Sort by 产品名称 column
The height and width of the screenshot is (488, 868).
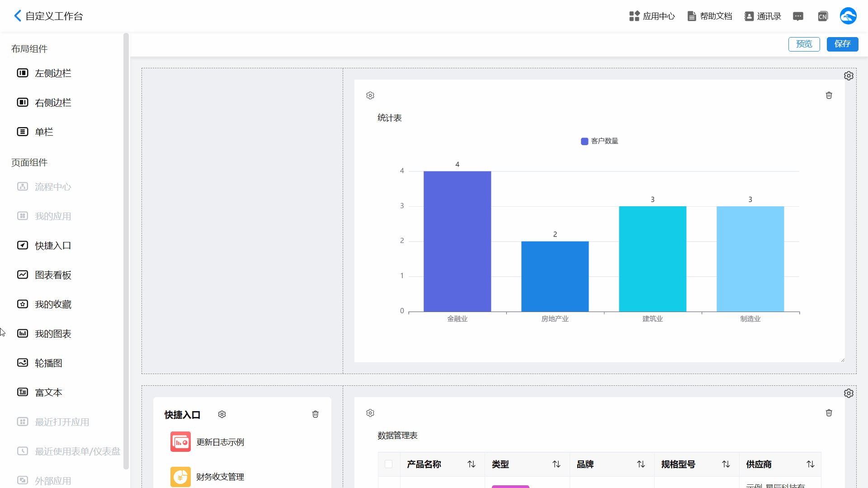tap(472, 464)
